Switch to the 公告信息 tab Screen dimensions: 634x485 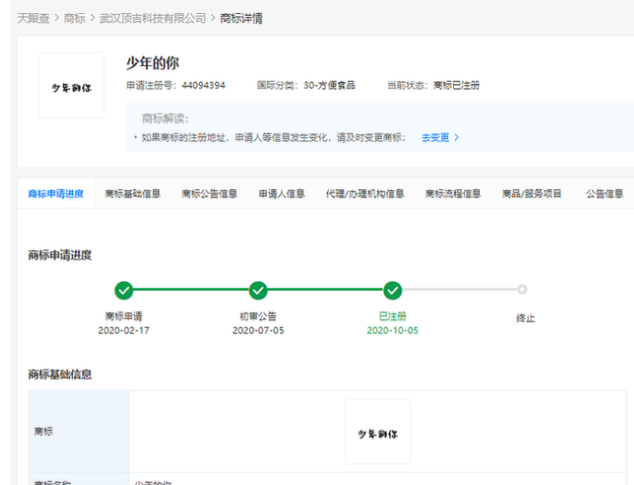605,193
